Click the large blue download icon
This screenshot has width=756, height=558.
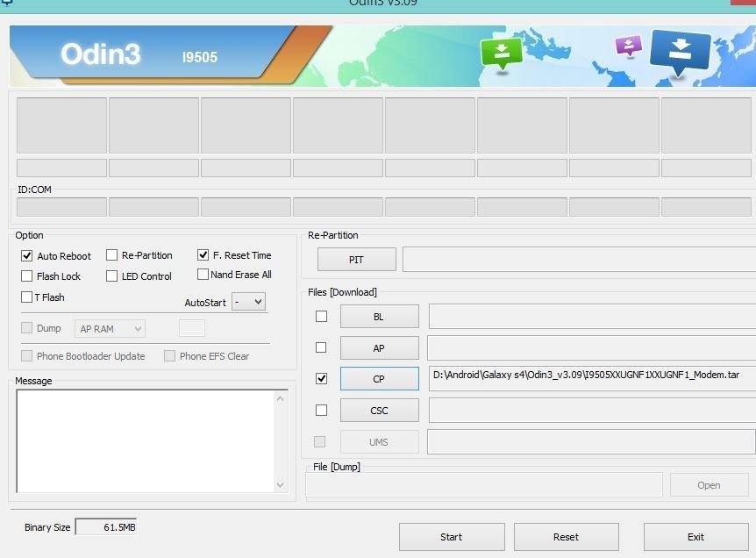tap(680, 52)
